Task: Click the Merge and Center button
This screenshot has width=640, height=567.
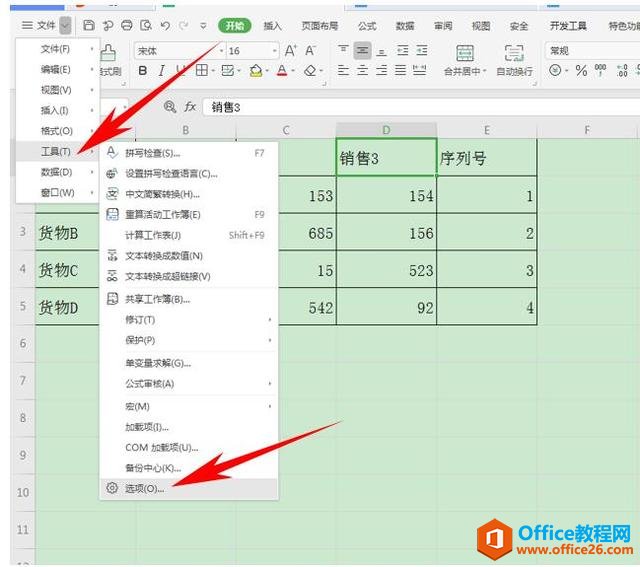Action: coord(465,60)
